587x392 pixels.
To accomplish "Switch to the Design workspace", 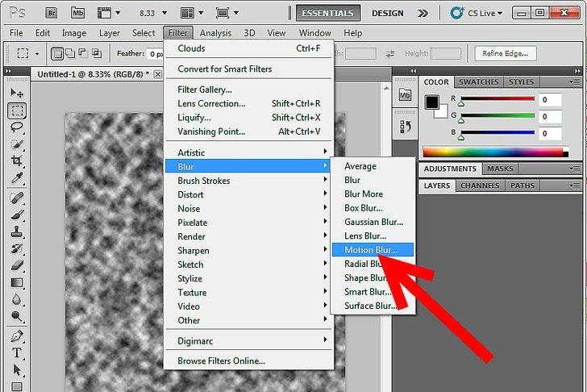I will coord(388,13).
